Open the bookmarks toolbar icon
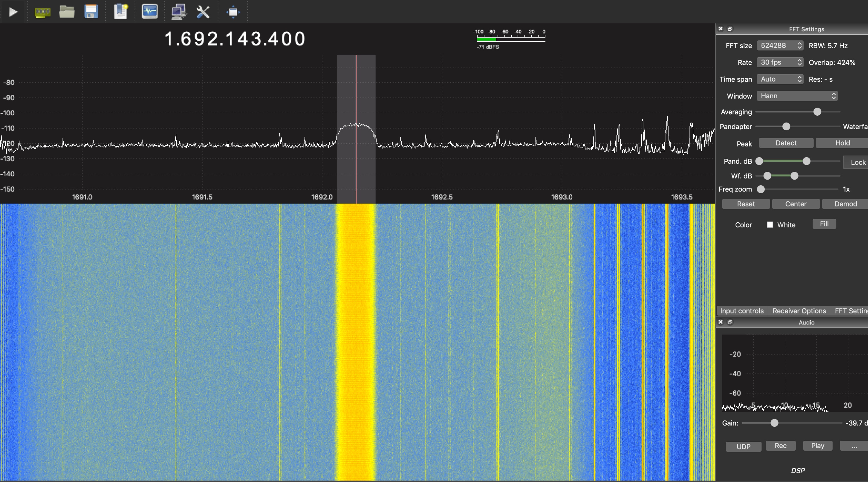The width and height of the screenshot is (868, 482). pyautogui.click(x=120, y=12)
